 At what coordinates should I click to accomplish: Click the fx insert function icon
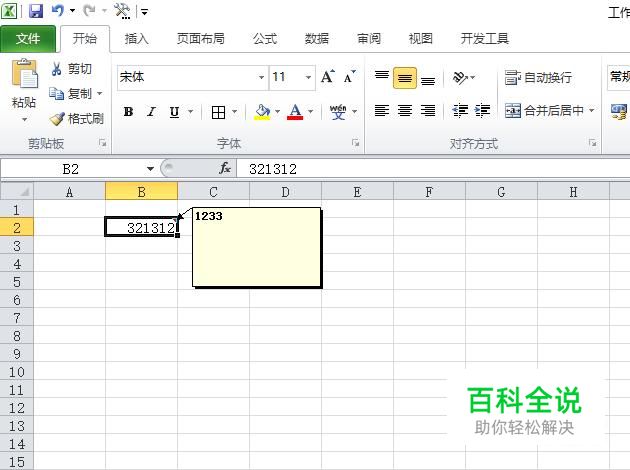(225, 168)
